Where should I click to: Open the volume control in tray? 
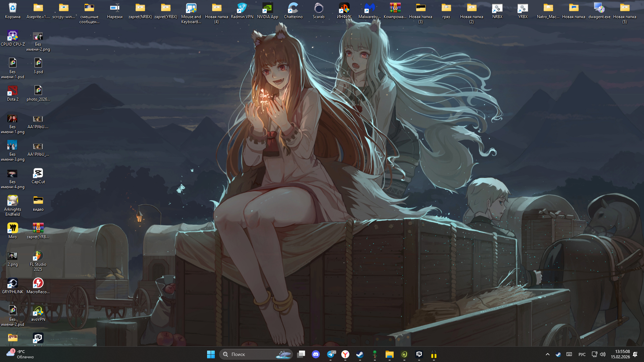click(603, 354)
